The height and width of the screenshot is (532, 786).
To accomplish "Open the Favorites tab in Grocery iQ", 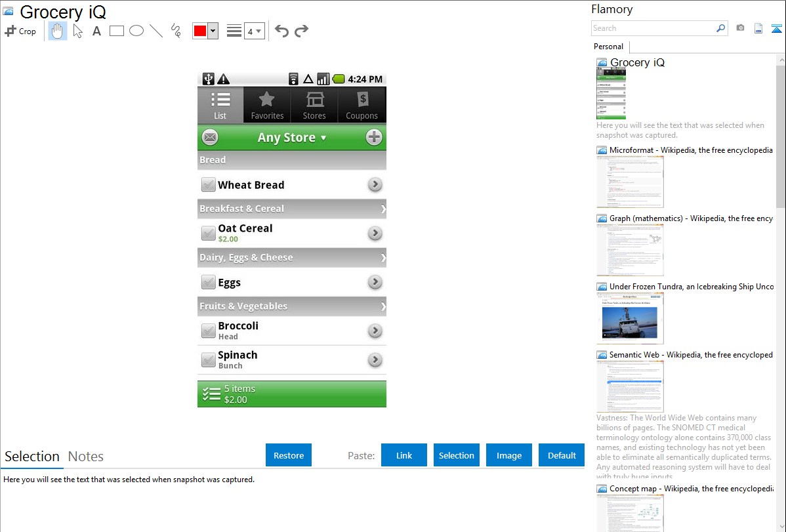I will pos(267,105).
